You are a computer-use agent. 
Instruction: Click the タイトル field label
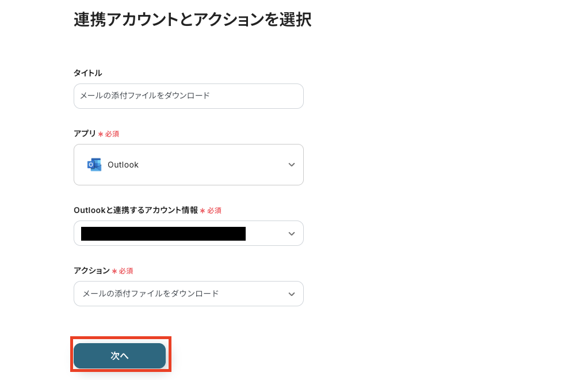87,73
